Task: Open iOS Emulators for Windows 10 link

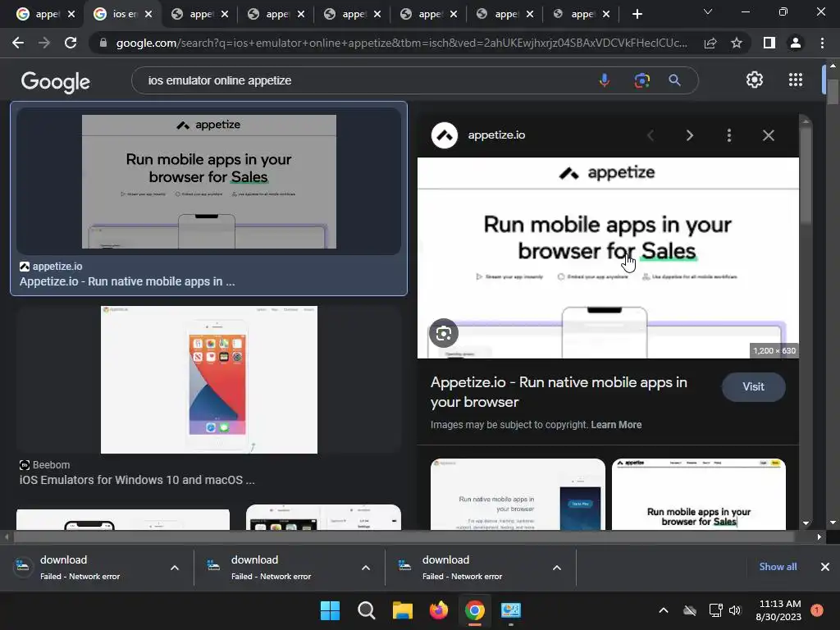Action: (x=137, y=480)
